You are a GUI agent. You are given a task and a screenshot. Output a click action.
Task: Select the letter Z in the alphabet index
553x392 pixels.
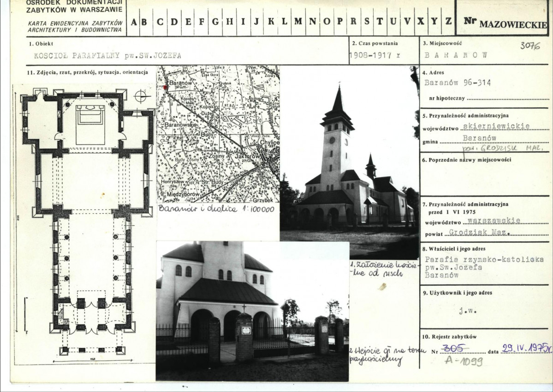448,21
